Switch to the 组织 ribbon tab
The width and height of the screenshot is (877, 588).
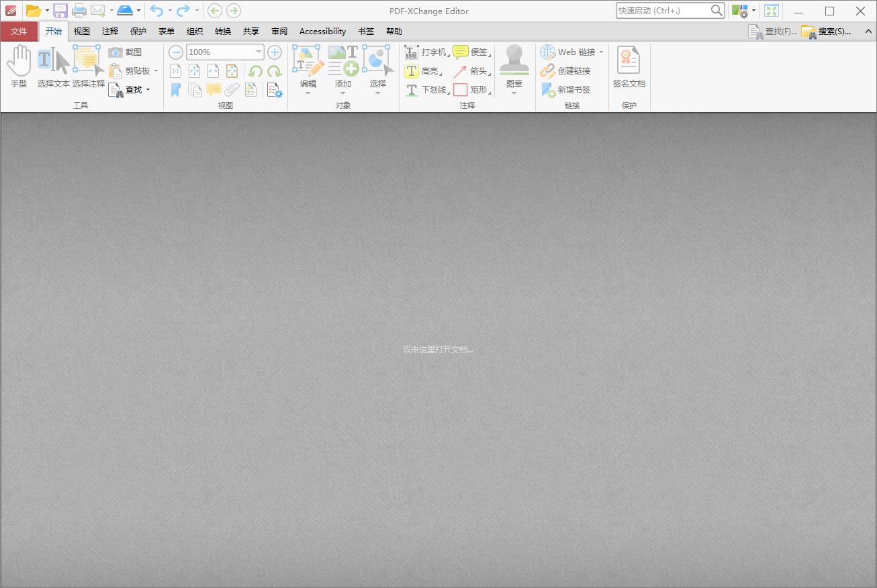click(195, 32)
